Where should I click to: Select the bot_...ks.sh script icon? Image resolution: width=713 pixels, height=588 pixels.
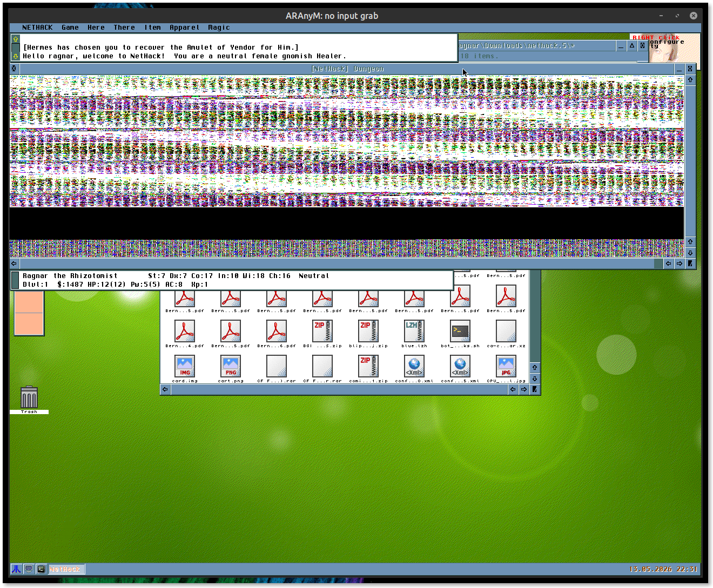(x=460, y=332)
